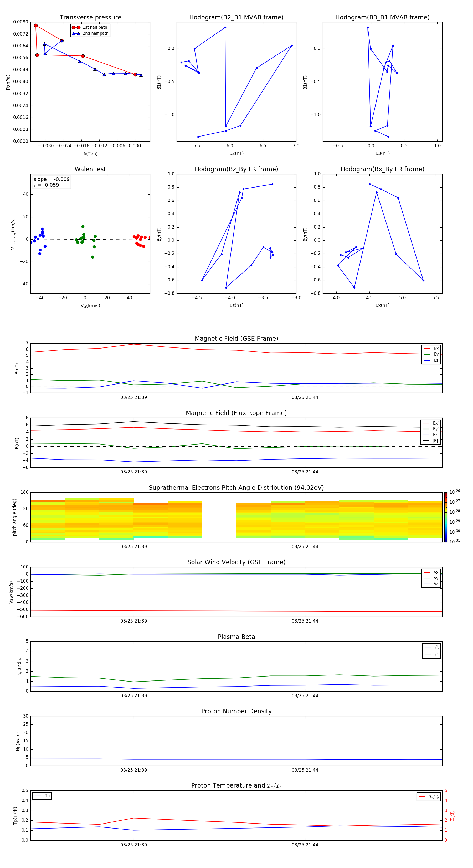This screenshot has height=868, width=473.
Task: Select the βp entry in Plasma Beta legend
Action: click(x=431, y=647)
